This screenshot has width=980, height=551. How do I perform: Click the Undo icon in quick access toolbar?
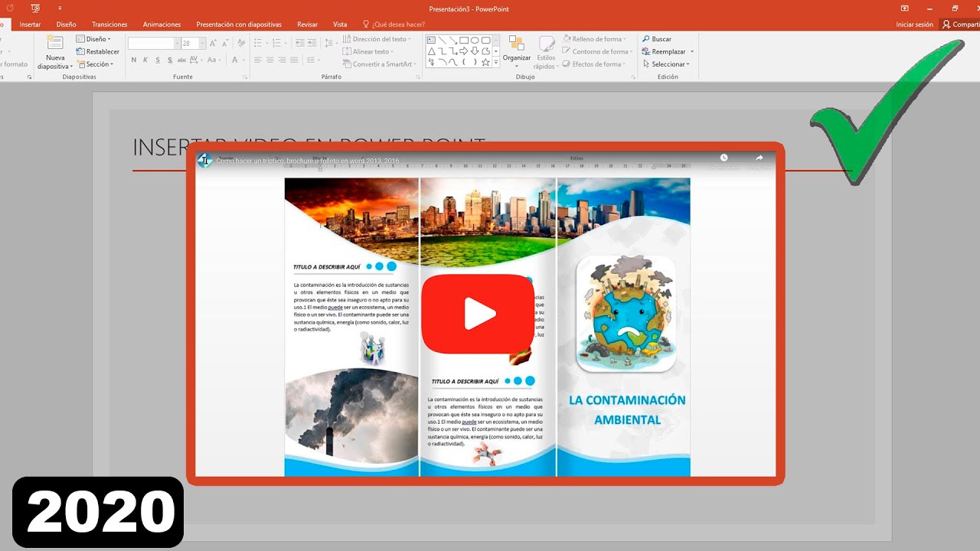pos(10,8)
